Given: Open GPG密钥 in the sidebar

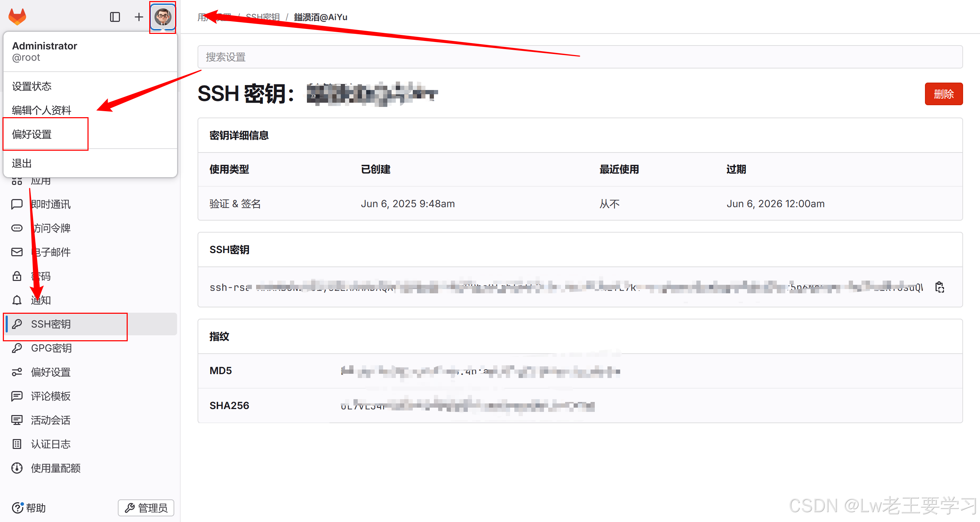Looking at the screenshot, I should coord(52,348).
